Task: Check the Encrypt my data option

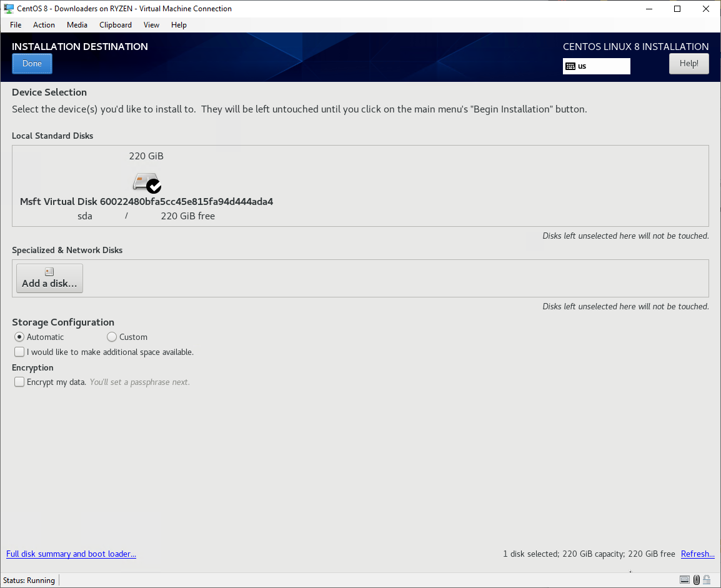Action: [x=19, y=382]
